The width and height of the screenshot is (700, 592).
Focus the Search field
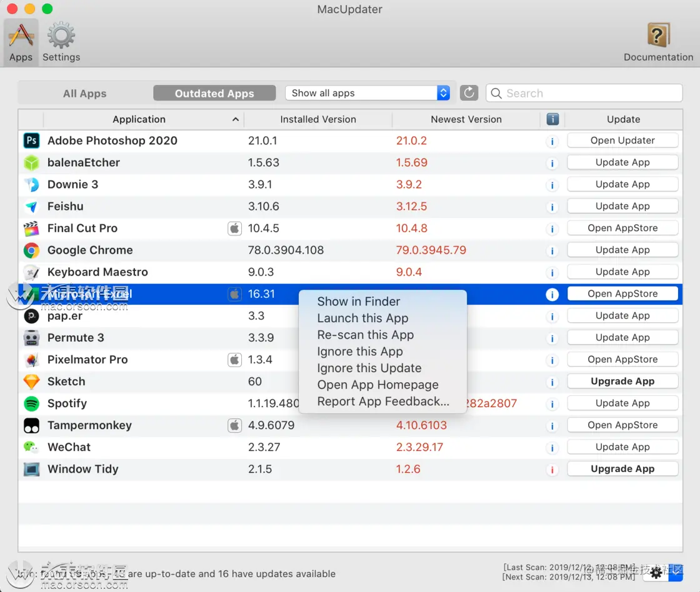(x=584, y=93)
